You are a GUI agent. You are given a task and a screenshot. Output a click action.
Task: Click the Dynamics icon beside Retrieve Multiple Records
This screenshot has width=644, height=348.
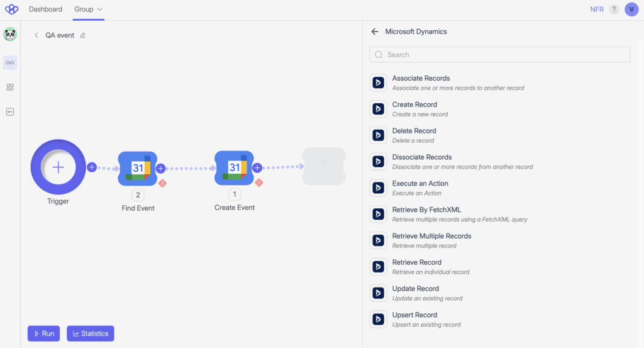[x=378, y=240]
